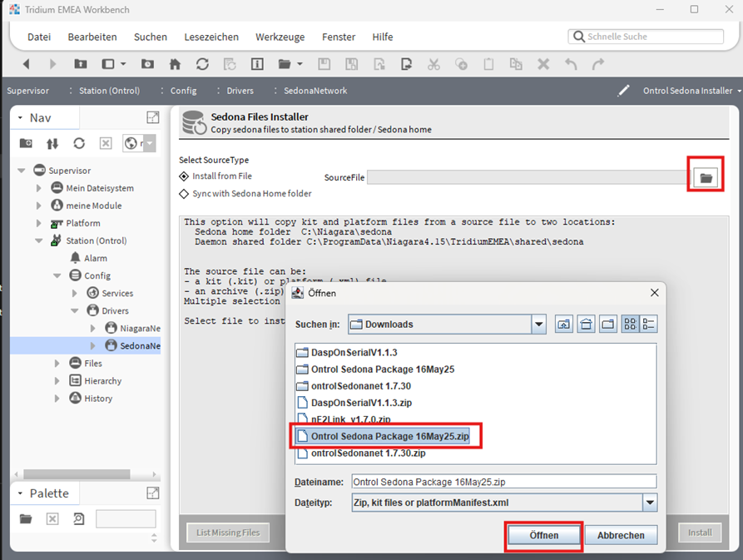Open the Hilfe menu
The width and height of the screenshot is (743, 560).
pyautogui.click(x=383, y=37)
